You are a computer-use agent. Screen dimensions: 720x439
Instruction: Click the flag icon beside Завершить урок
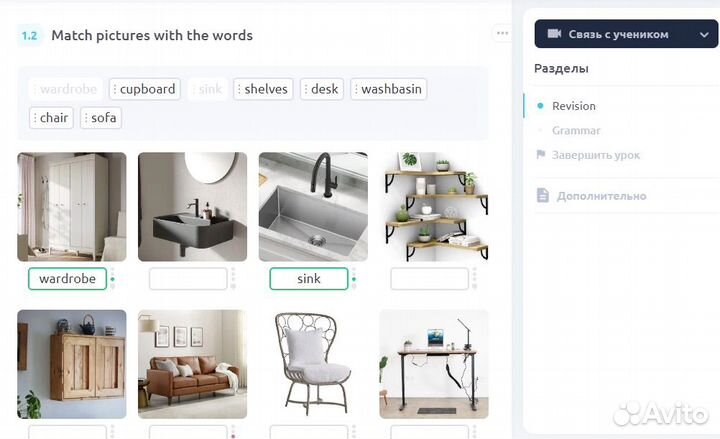click(541, 154)
